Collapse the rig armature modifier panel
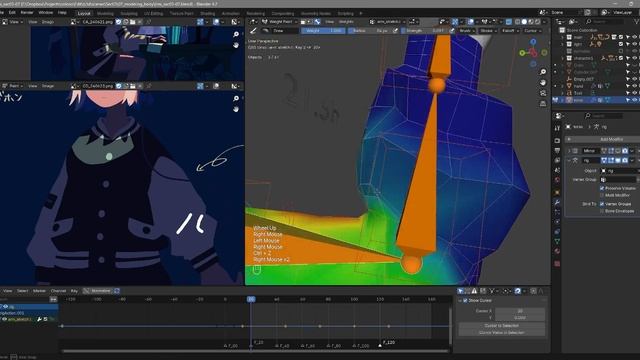The height and width of the screenshot is (360, 640). [569, 160]
